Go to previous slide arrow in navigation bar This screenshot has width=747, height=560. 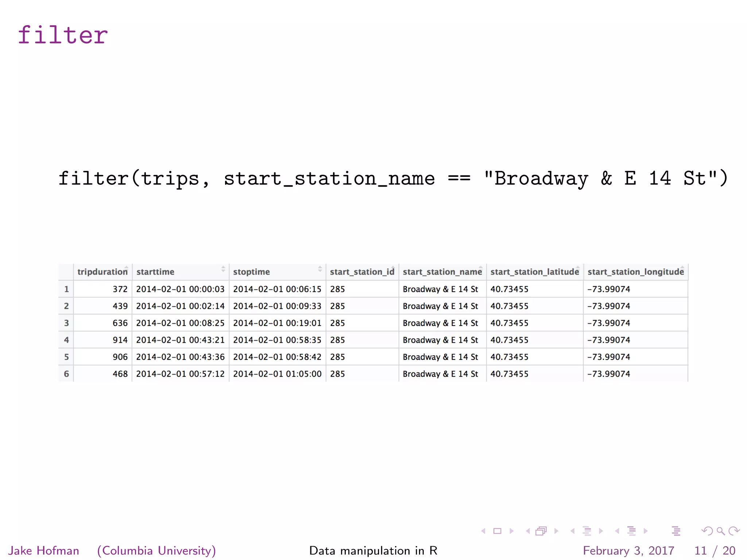click(x=483, y=531)
